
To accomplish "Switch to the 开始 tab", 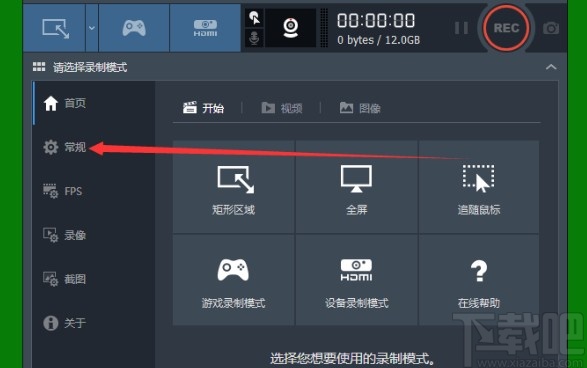I will coord(203,108).
